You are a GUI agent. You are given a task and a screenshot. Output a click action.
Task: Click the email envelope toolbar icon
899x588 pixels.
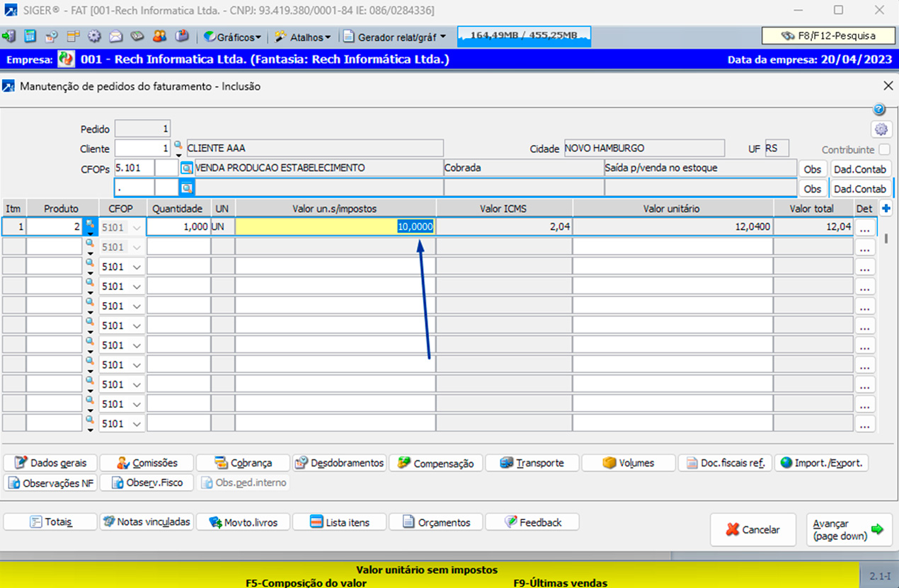pos(115,36)
